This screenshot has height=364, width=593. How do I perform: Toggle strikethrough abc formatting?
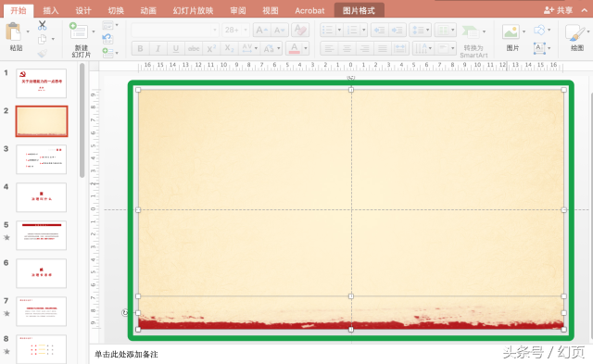pyautogui.click(x=194, y=48)
